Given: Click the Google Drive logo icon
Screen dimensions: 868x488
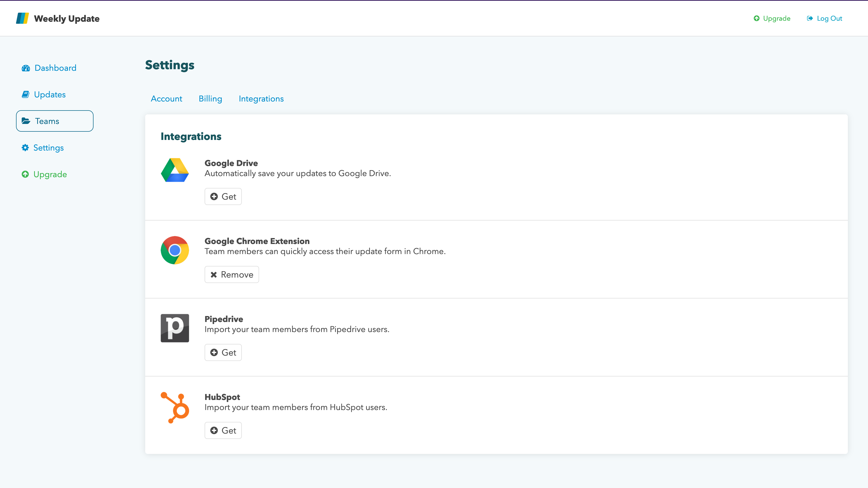Looking at the screenshot, I should 175,170.
